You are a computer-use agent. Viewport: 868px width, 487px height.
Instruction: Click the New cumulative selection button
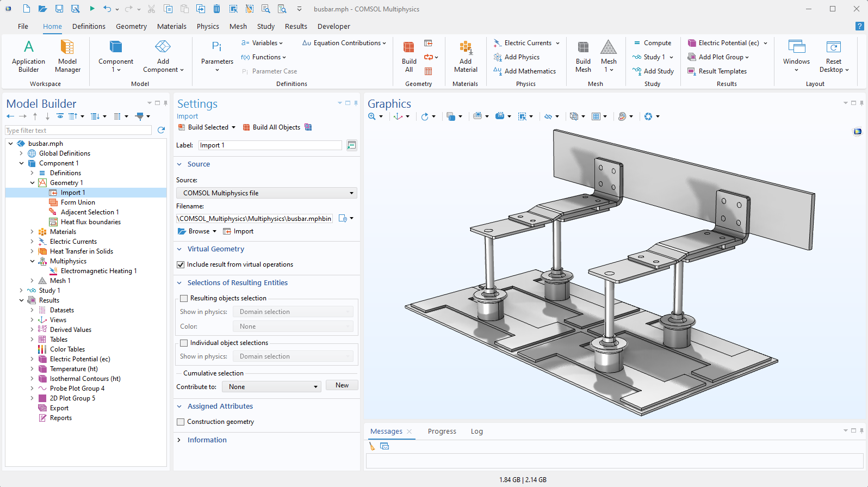tap(342, 385)
